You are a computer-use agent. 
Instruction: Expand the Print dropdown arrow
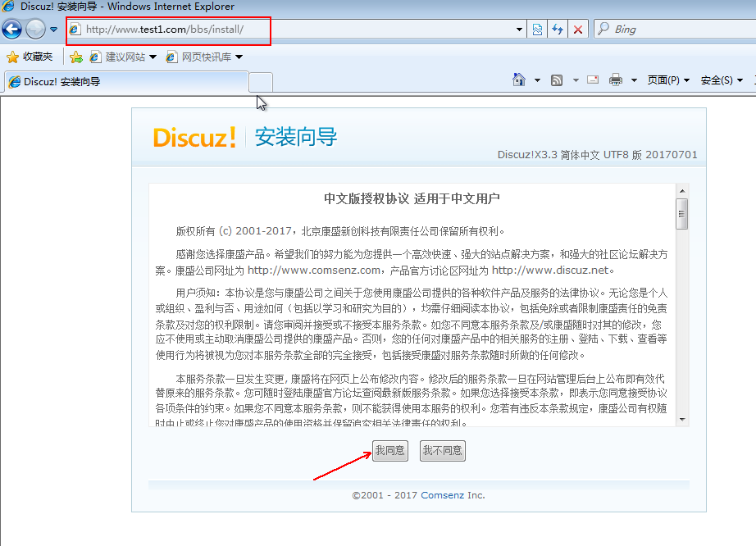[x=635, y=80]
